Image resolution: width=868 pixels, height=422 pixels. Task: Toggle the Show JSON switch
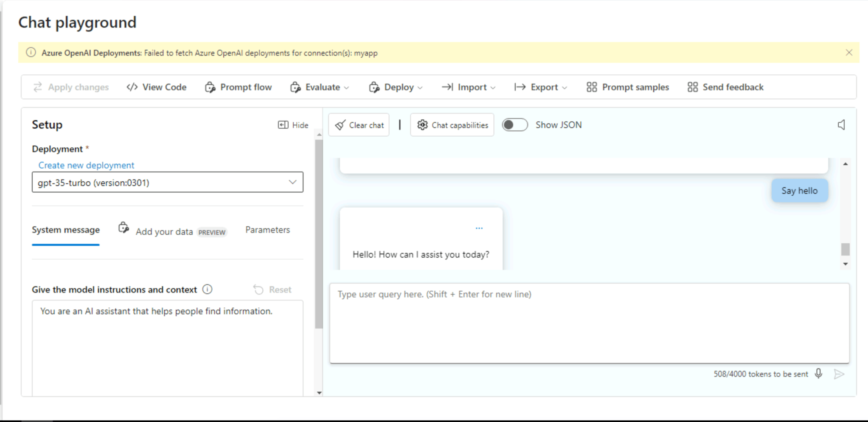514,125
